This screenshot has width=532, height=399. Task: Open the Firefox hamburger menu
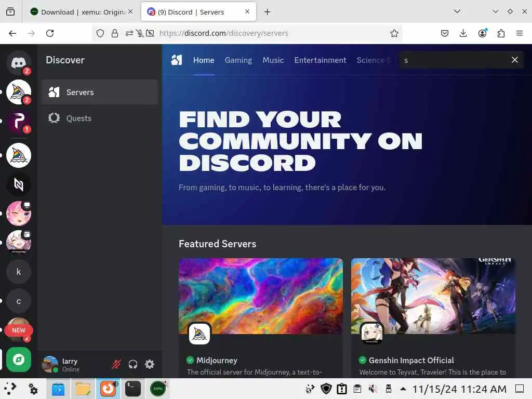(520, 33)
